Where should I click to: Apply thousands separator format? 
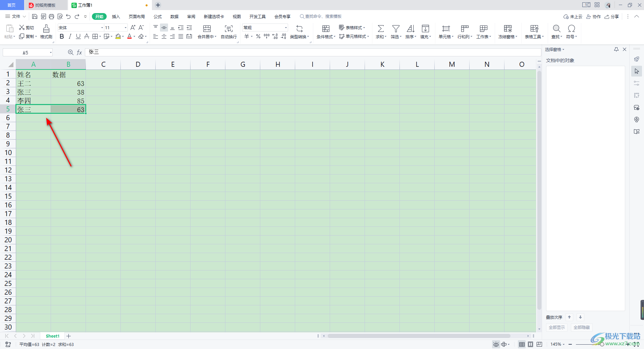pyautogui.click(x=267, y=36)
